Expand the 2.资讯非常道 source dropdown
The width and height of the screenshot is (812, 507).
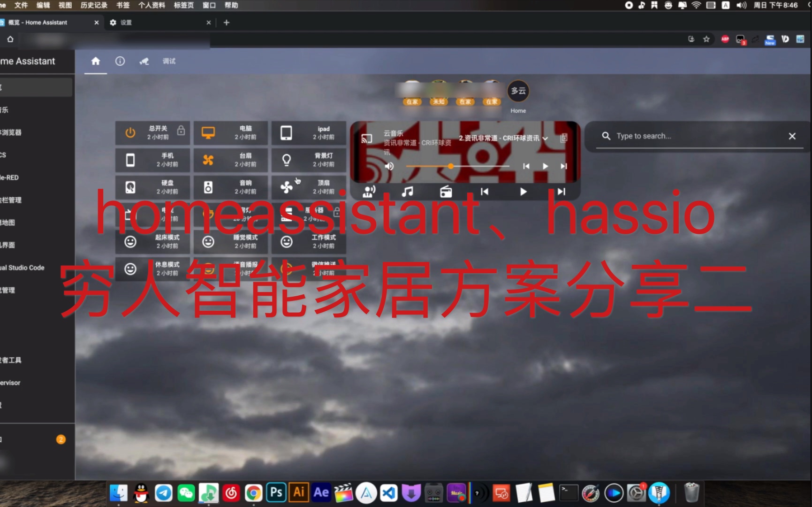tap(503, 138)
